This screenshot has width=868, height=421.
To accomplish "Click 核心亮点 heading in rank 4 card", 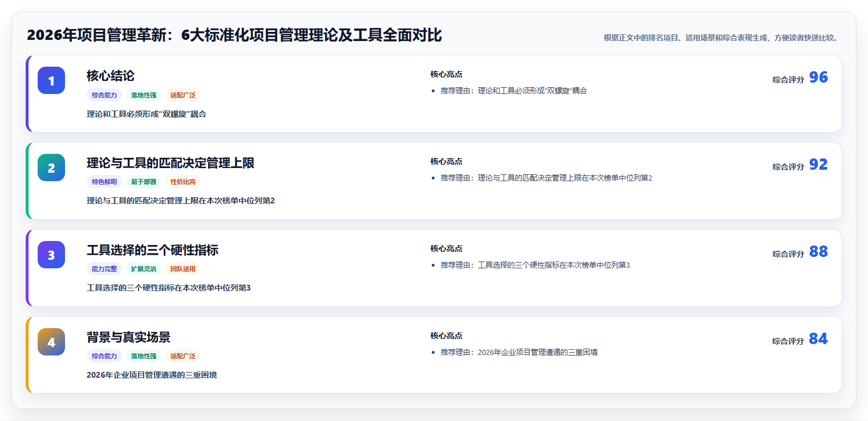I will (447, 336).
